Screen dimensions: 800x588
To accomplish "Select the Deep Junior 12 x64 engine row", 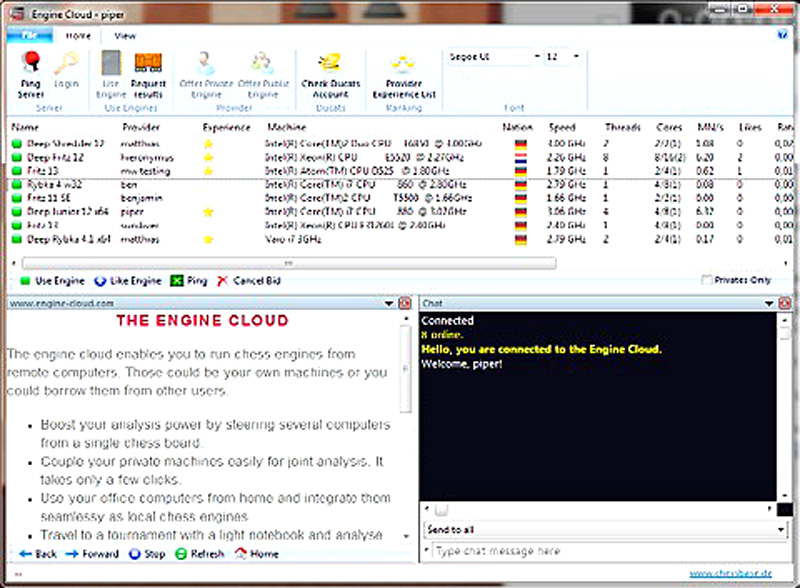I will (x=401, y=212).
